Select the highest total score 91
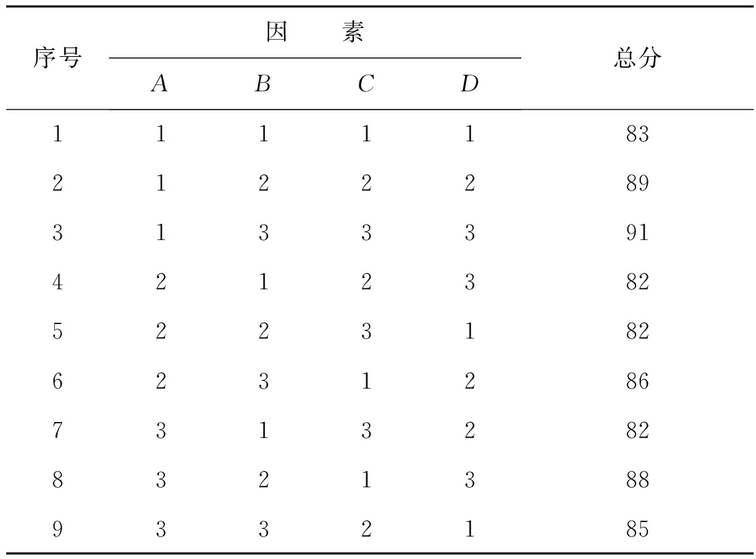 (637, 233)
